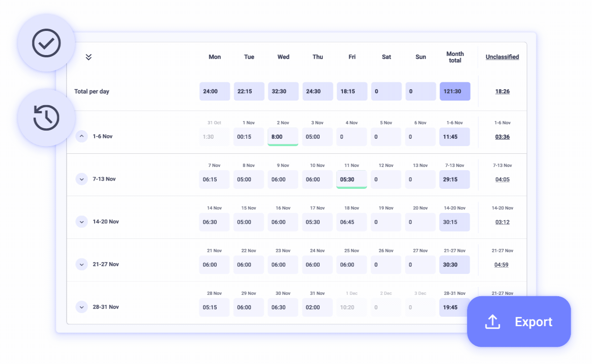Click the Total per day row label
The image size is (592, 364).
(92, 91)
